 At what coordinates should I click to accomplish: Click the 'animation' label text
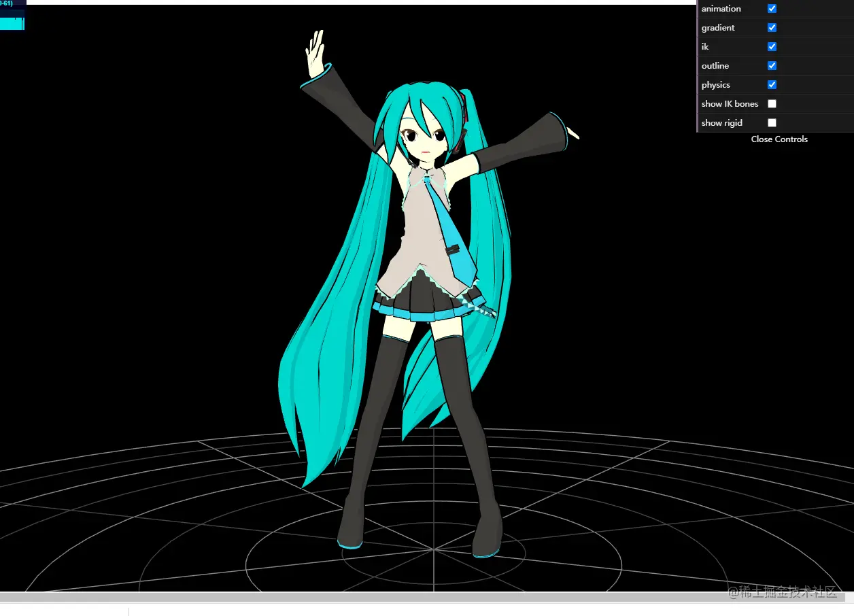(x=721, y=9)
